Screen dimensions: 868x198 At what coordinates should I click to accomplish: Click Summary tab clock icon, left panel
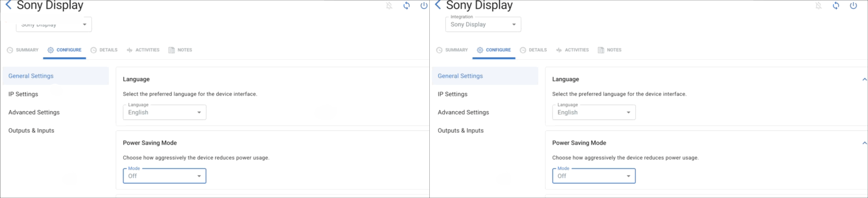click(x=10, y=50)
